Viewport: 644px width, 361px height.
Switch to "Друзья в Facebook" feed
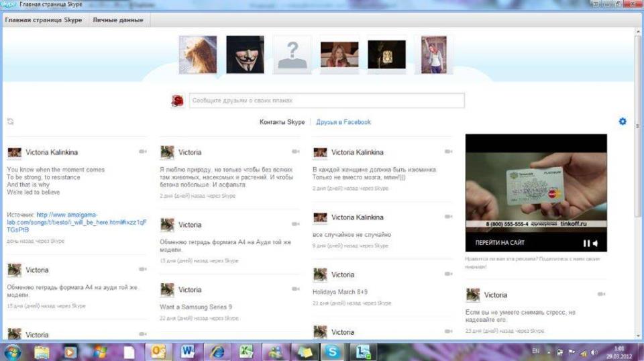pyautogui.click(x=343, y=122)
